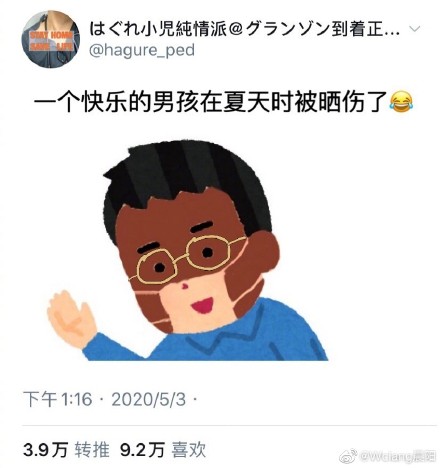View the 9.2万 likes count
440x468 pixels.
pyautogui.click(x=142, y=450)
